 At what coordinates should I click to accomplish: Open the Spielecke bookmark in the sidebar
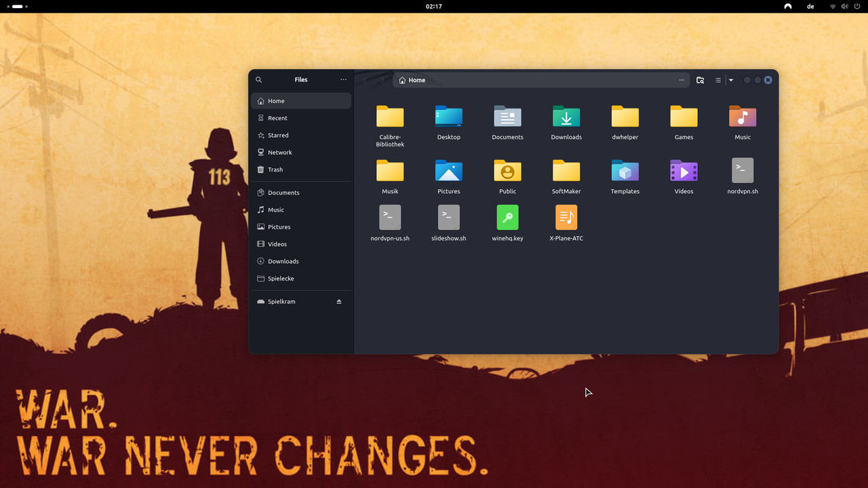(301, 279)
